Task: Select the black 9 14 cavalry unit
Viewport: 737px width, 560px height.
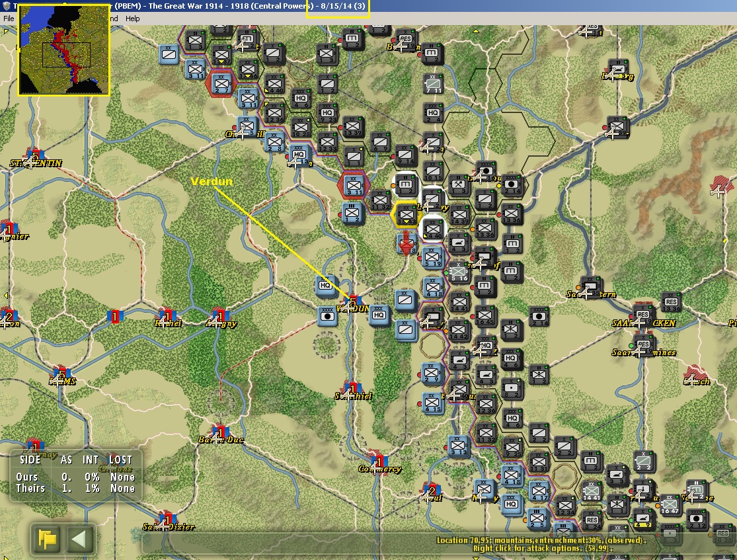Action: [406, 155]
